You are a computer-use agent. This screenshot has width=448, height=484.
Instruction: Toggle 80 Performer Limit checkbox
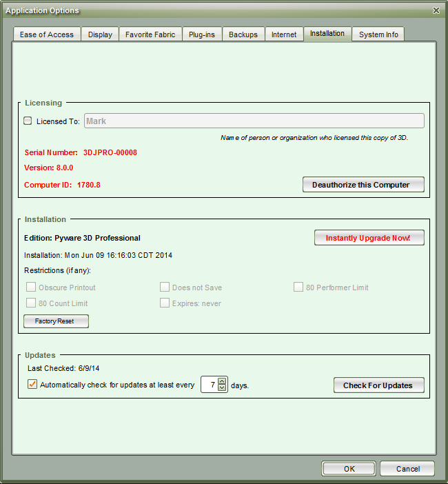click(x=298, y=287)
